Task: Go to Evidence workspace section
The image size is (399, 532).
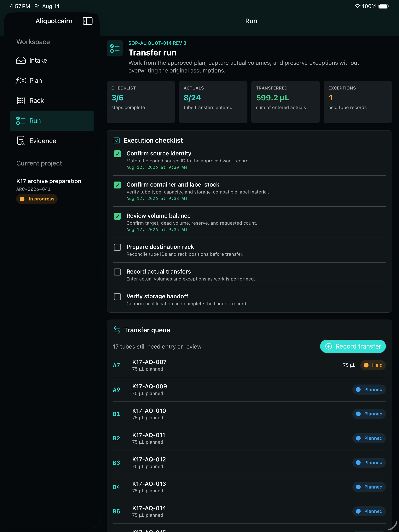Action: tap(52, 141)
